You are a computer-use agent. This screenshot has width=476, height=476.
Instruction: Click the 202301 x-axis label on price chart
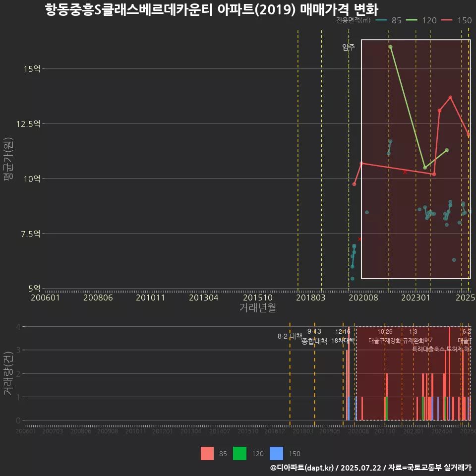pos(416,297)
